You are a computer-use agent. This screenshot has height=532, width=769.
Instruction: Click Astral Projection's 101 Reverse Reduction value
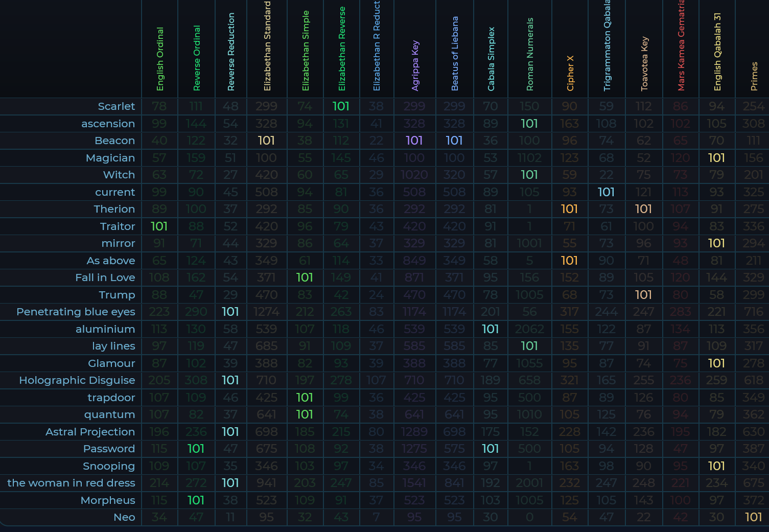point(230,432)
